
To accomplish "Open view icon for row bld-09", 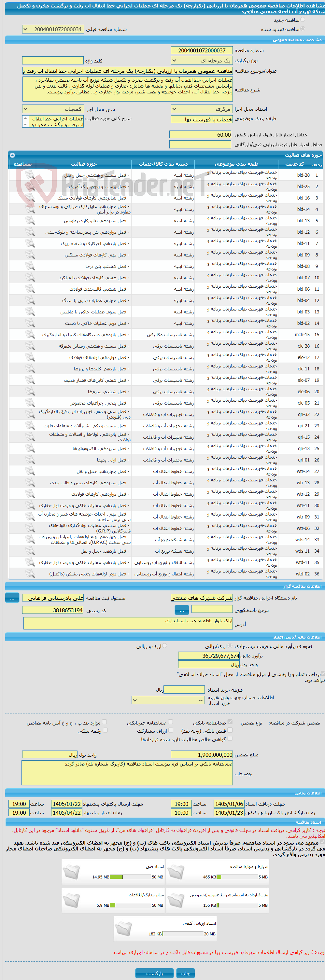I will pos(30,255).
